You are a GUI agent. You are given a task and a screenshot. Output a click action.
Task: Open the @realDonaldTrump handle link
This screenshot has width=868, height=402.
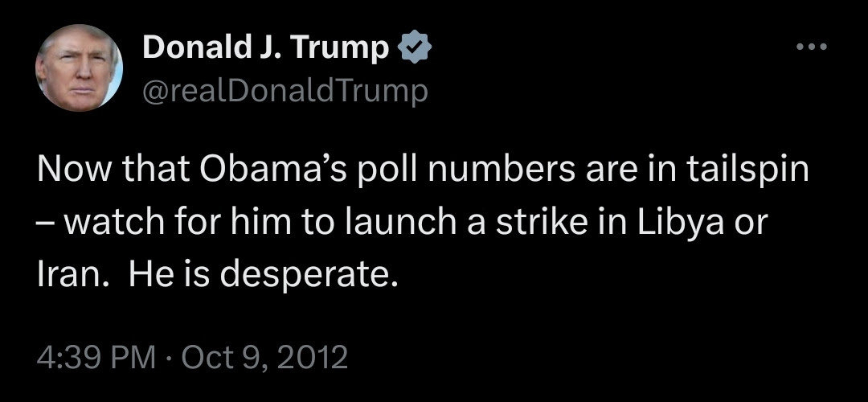coord(285,92)
